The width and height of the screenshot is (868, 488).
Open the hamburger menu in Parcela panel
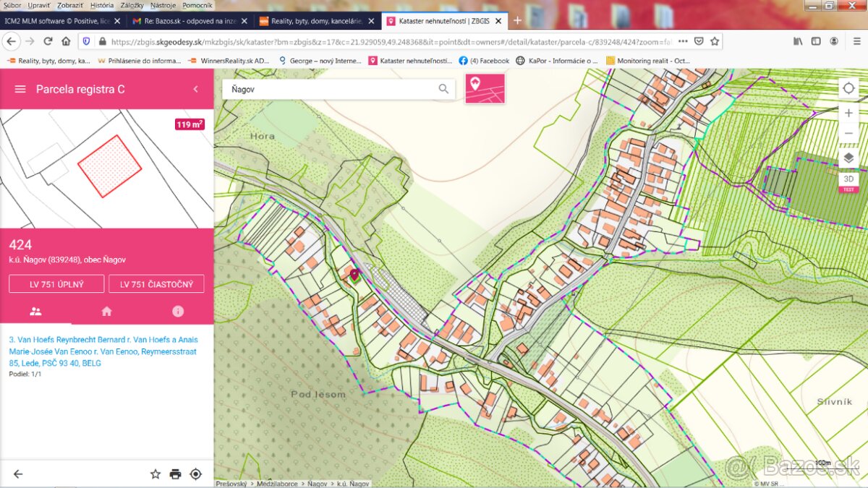click(20, 89)
